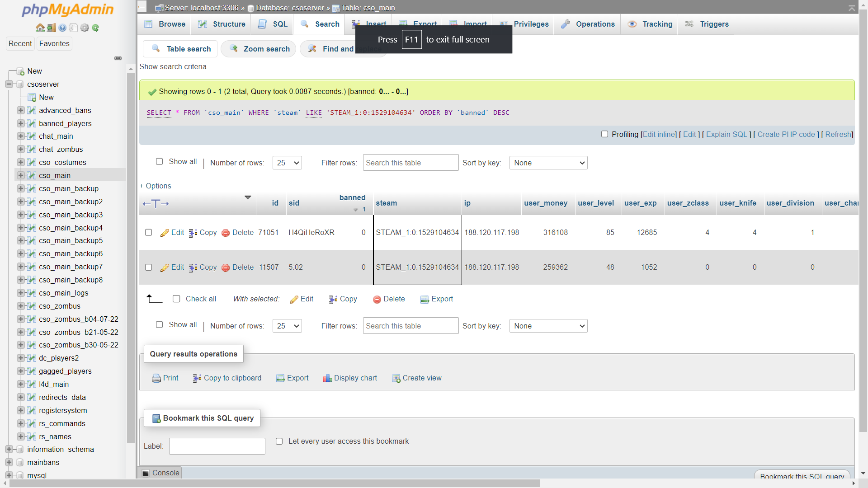
Task: Open top Number of rows dropdown
Action: [x=287, y=163]
